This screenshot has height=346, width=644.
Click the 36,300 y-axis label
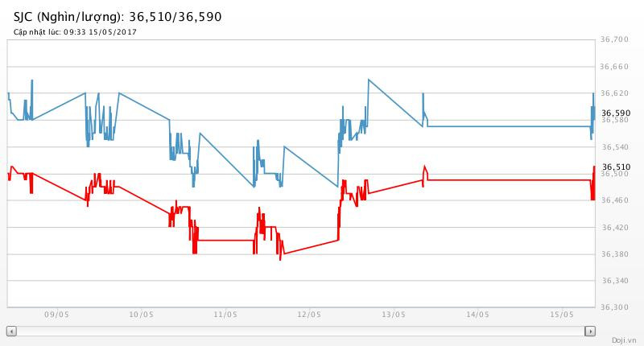pos(615,307)
